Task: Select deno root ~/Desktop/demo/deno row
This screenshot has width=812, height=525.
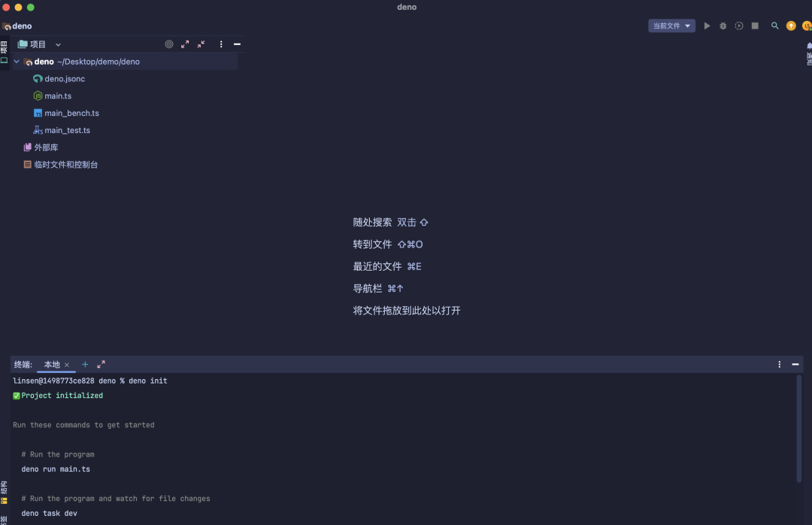Action: (124, 62)
